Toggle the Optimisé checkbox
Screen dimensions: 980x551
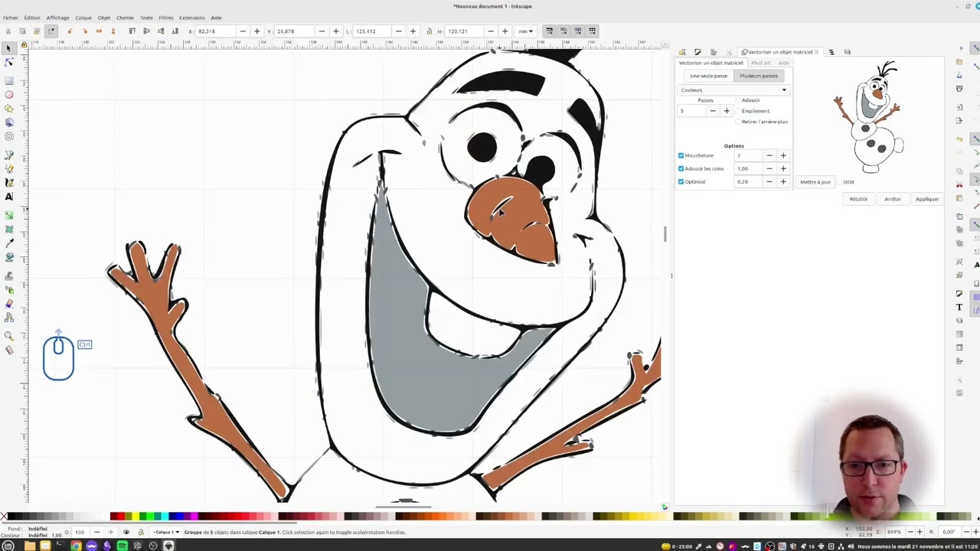click(x=681, y=181)
